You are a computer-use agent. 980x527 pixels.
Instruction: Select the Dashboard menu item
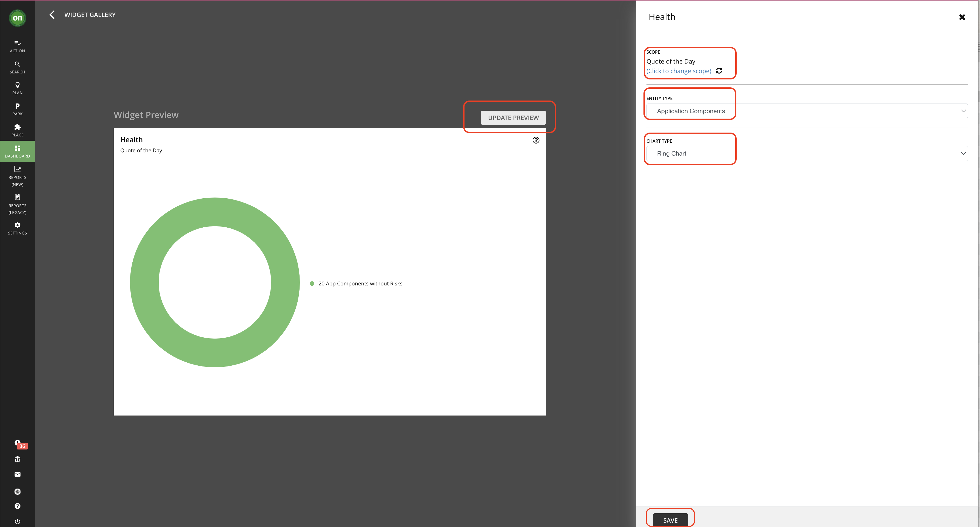coord(17,151)
